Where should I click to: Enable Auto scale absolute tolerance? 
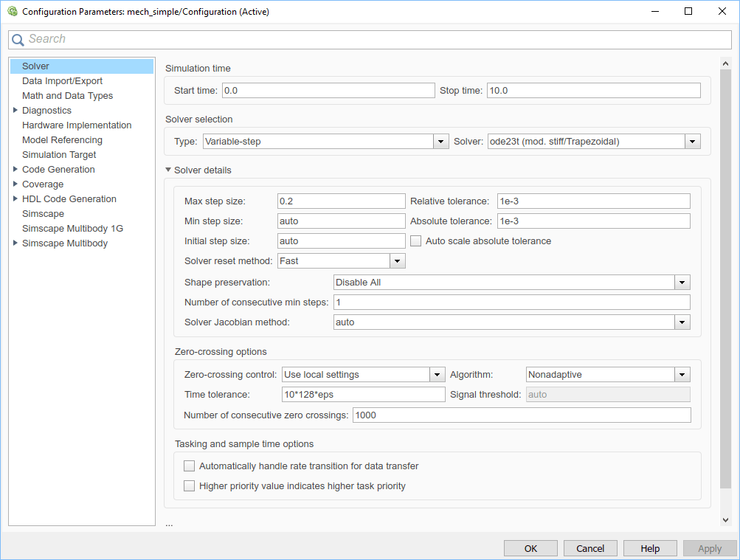(416, 241)
